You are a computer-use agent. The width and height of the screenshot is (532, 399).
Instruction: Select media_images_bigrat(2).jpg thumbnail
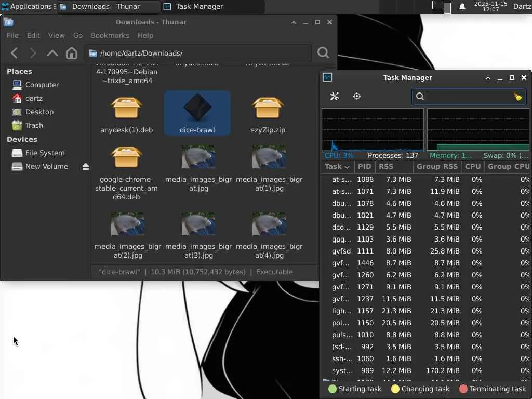(x=128, y=224)
